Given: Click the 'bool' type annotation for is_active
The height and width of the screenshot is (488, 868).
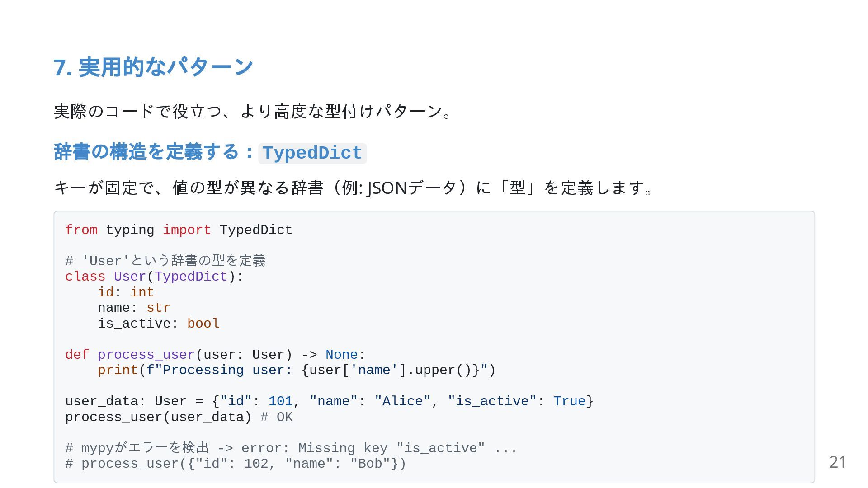Looking at the screenshot, I should point(203,324).
